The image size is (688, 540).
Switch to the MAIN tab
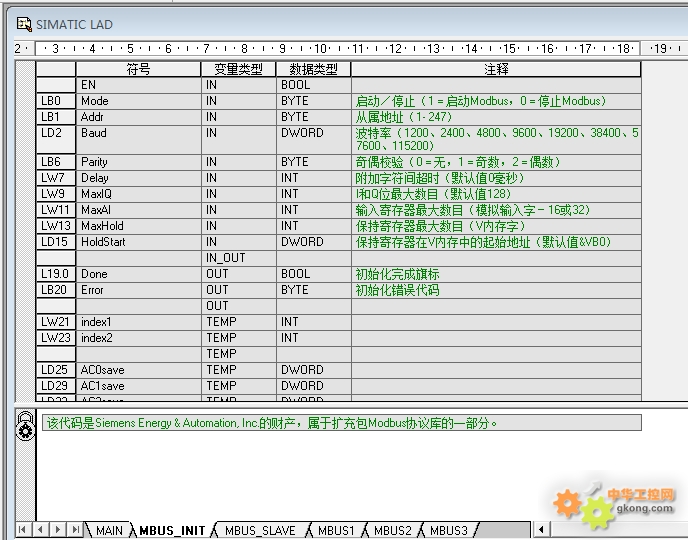pyautogui.click(x=109, y=530)
